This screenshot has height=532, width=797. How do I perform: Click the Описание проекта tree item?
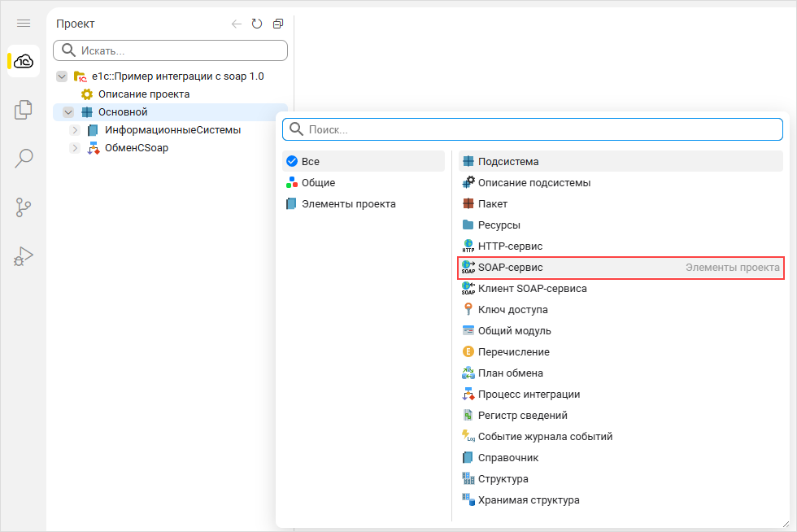tap(143, 94)
